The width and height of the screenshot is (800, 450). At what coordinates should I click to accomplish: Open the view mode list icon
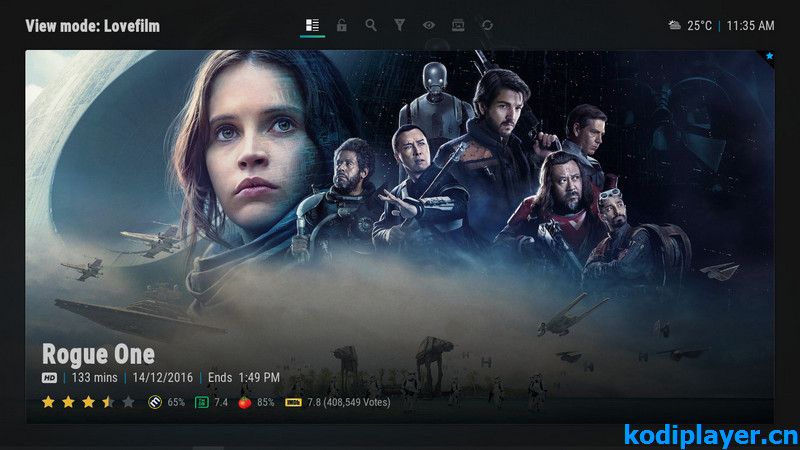click(312, 25)
